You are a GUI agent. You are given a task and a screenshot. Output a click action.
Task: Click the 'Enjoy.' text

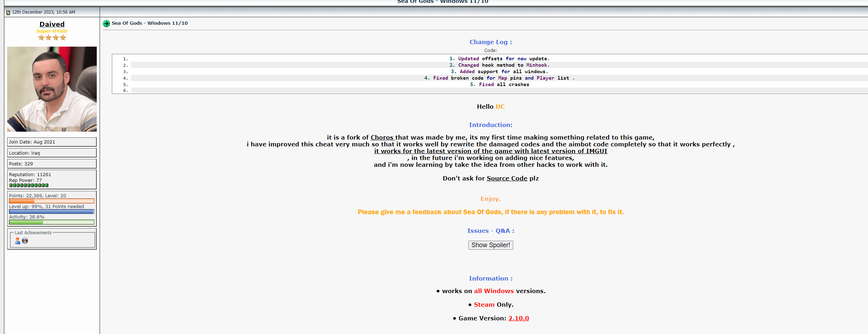pos(491,199)
